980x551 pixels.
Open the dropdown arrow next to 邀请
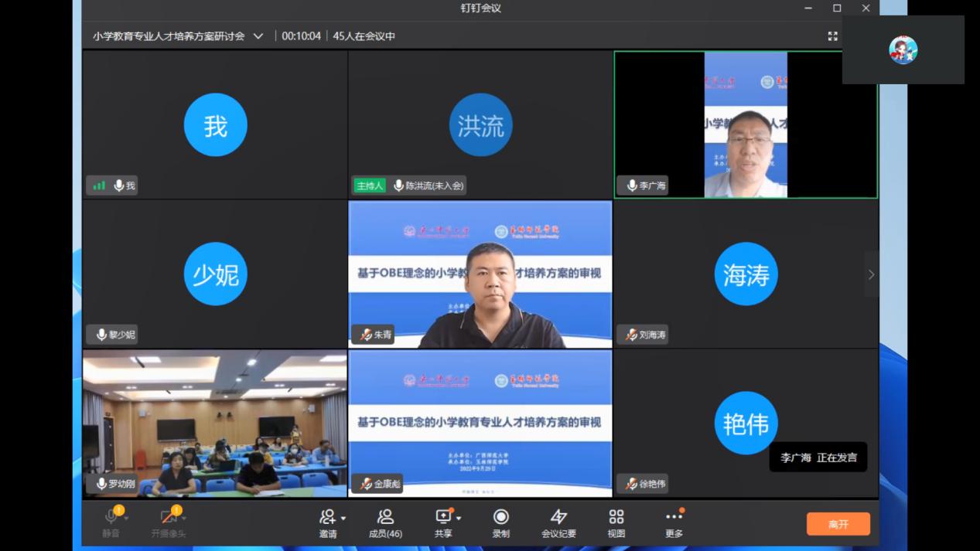343,518
